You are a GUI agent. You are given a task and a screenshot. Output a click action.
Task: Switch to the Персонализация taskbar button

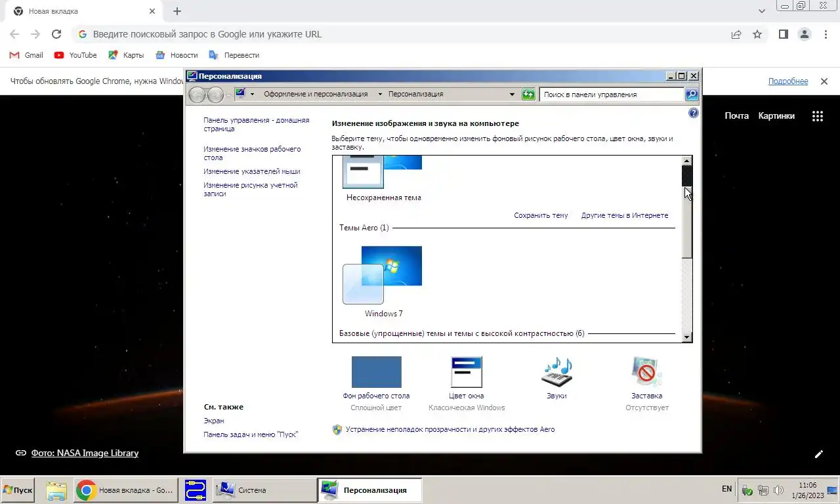coord(369,490)
